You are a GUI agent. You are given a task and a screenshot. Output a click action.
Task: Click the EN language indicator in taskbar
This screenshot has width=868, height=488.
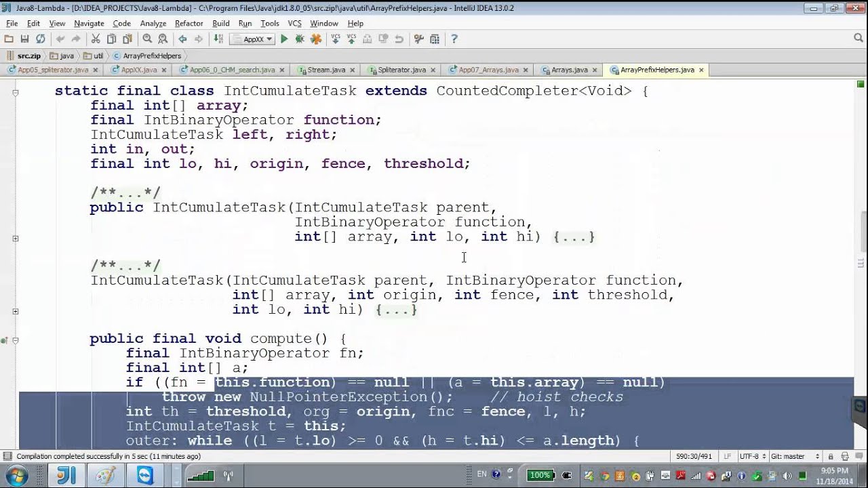(x=482, y=474)
